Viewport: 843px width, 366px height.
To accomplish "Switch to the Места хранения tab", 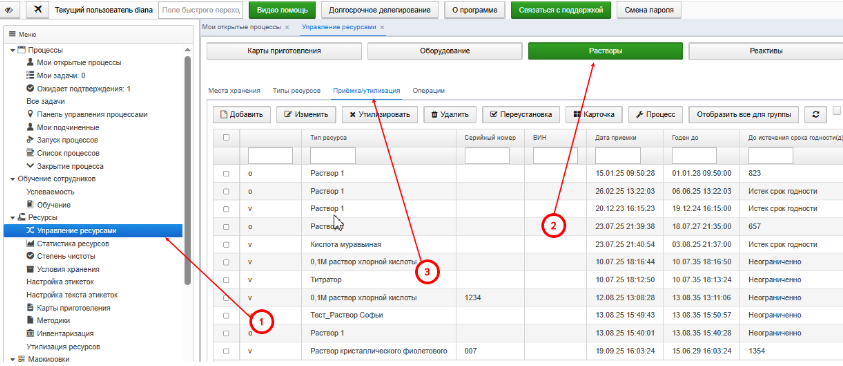I will pyautogui.click(x=234, y=91).
